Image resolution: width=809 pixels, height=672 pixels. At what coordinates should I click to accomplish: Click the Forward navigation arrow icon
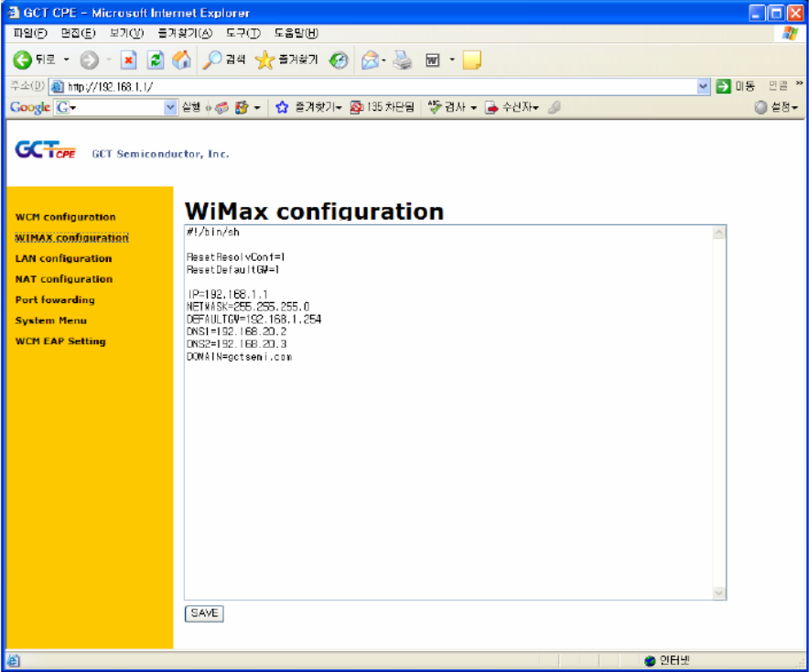click(90, 60)
